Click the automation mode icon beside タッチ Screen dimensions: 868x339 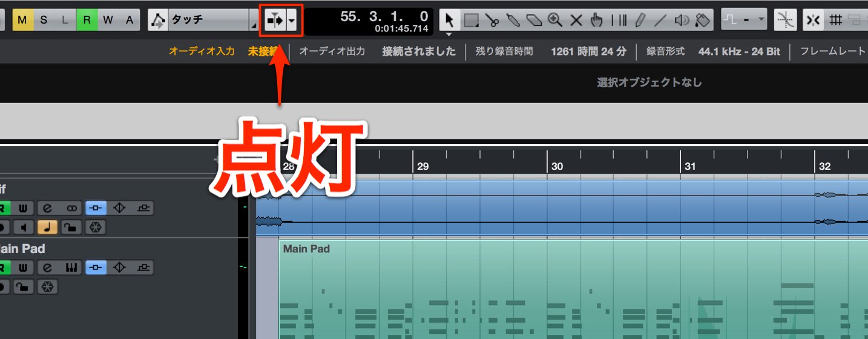tap(159, 20)
